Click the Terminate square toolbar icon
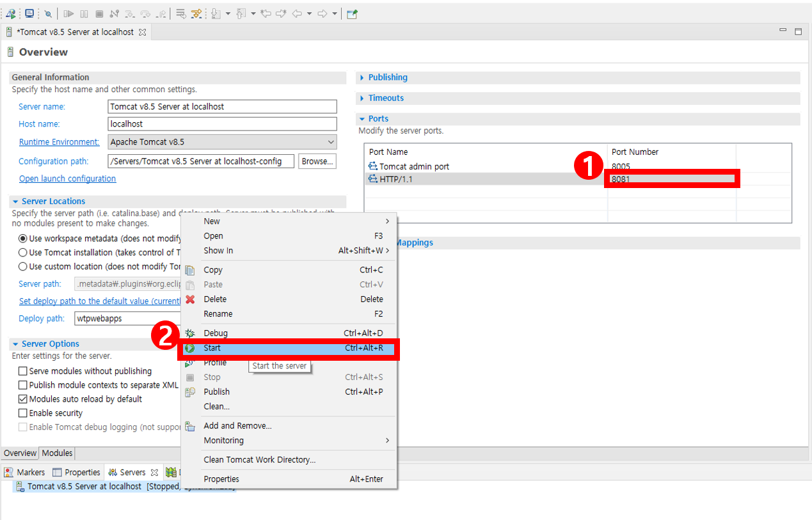The image size is (812, 520). [x=99, y=13]
